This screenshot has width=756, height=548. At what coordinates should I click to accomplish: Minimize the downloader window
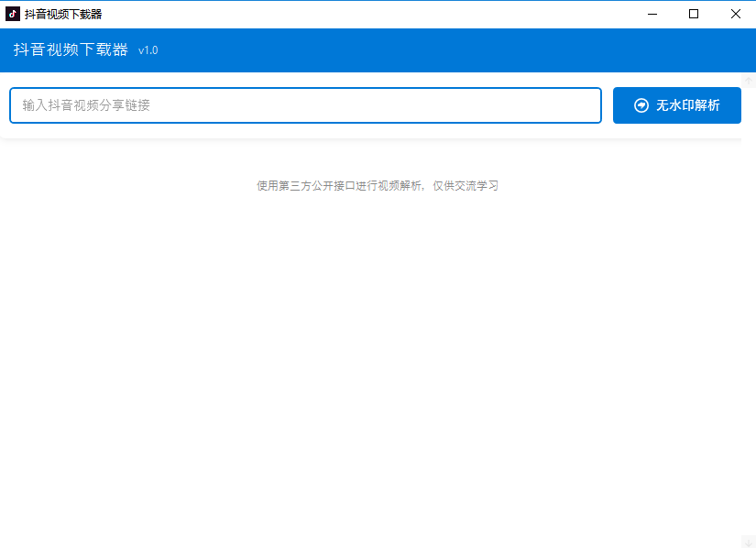652,14
